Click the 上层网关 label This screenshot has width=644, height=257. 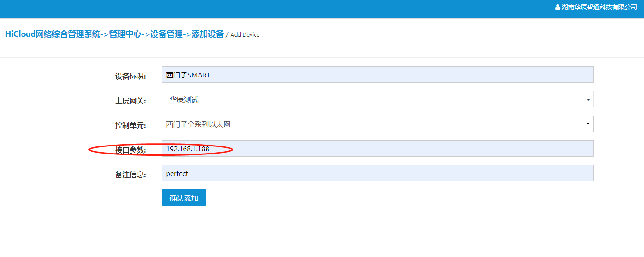click(x=130, y=101)
